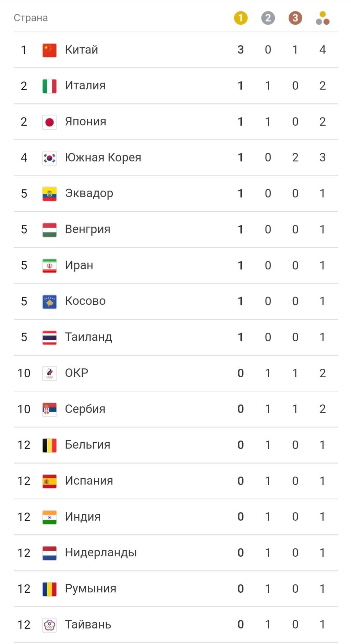Image resolution: width=351 pixels, height=644 pixels.
Task: Click the South Korea flag icon
Action: click(x=49, y=158)
